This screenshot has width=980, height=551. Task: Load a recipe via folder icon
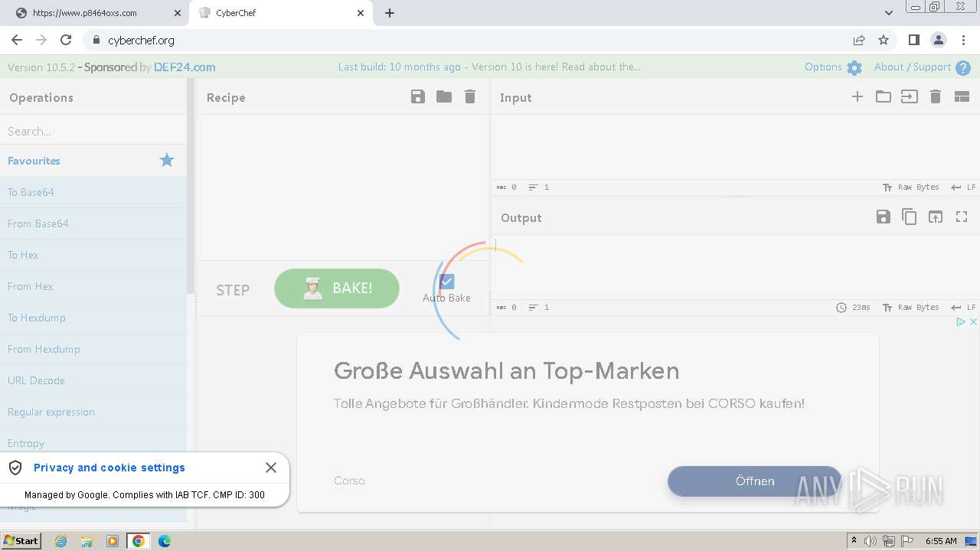(444, 96)
